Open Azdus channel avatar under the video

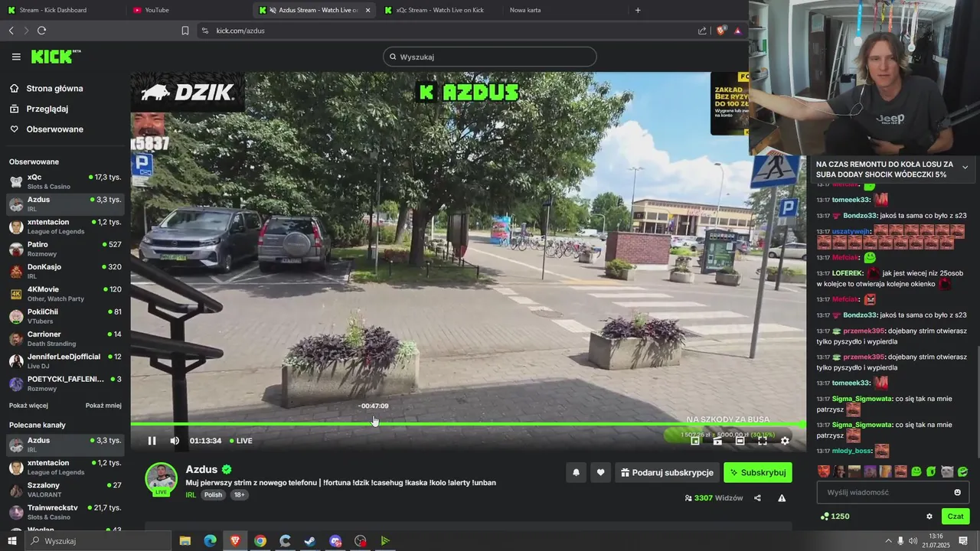161,478
